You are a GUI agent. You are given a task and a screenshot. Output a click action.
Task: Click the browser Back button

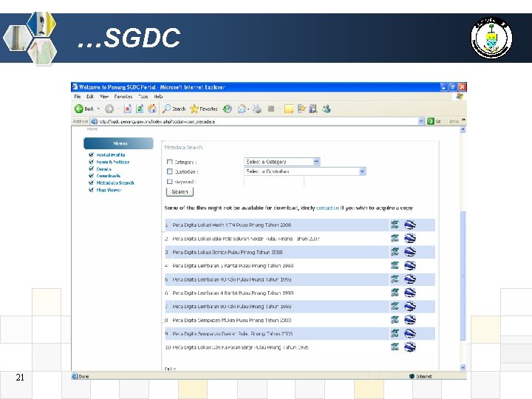pos(83,109)
